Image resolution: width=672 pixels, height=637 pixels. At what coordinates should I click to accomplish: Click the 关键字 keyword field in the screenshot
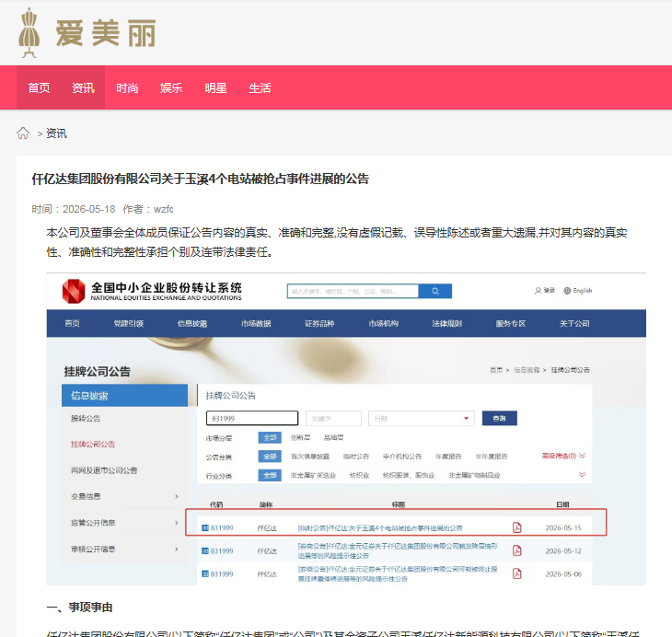[333, 419]
